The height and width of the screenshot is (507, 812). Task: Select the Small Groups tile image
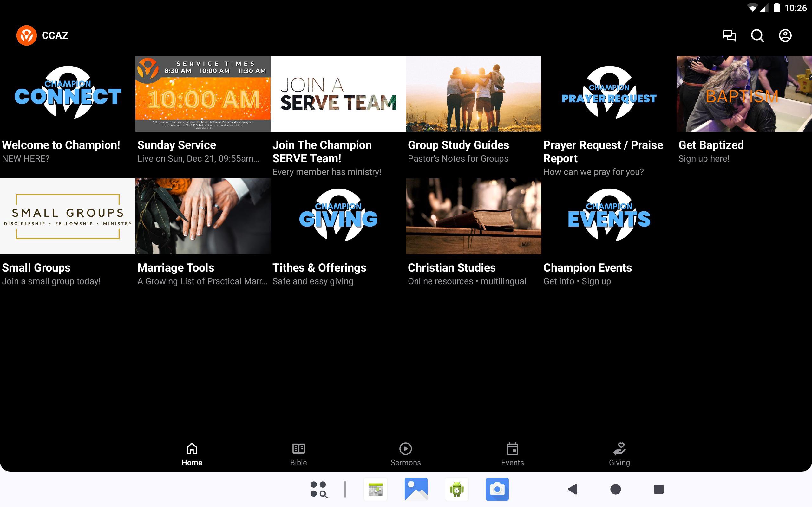[68, 216]
